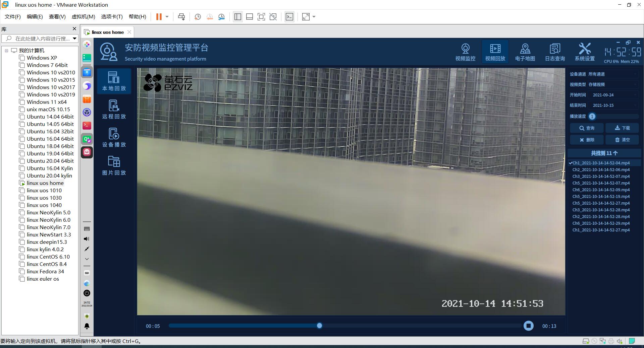Click the library search input field

click(x=40, y=39)
